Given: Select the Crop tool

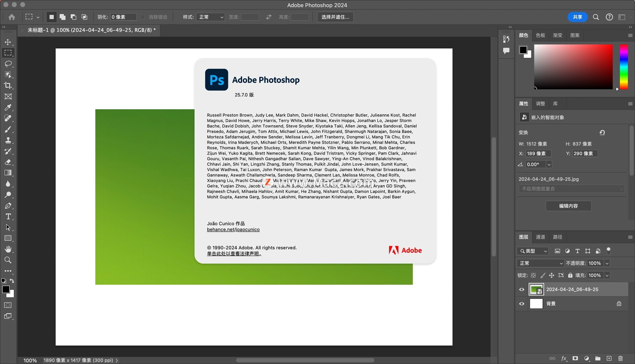Looking at the screenshot, I should [x=8, y=86].
